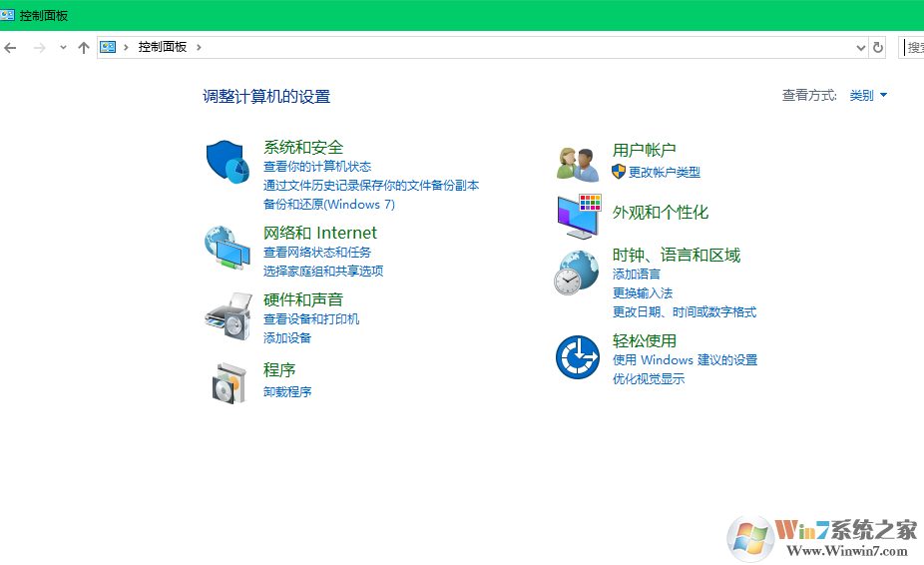This screenshot has width=924, height=565.
Task: Click the Clock, Language and Region icon
Action: (x=577, y=273)
